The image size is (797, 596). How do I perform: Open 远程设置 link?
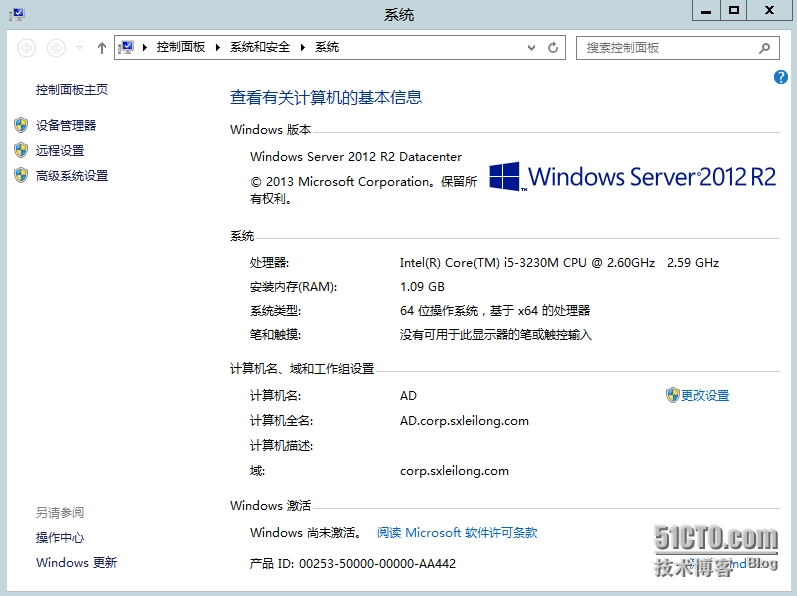pos(59,150)
